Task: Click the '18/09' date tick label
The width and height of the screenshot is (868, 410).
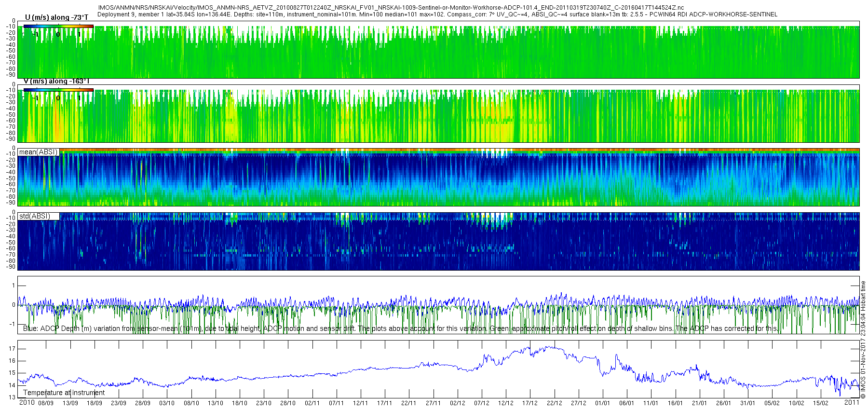Action: (95, 403)
